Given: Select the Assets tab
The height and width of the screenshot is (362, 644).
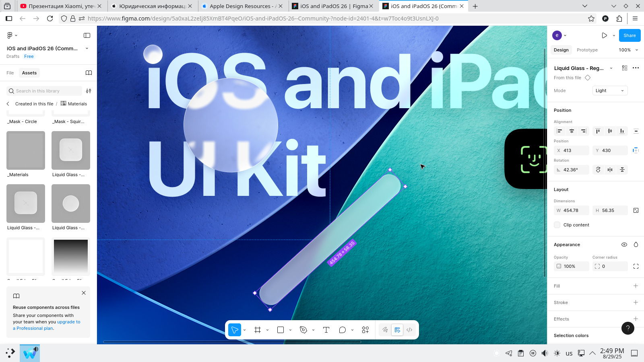Looking at the screenshot, I should coord(29,73).
